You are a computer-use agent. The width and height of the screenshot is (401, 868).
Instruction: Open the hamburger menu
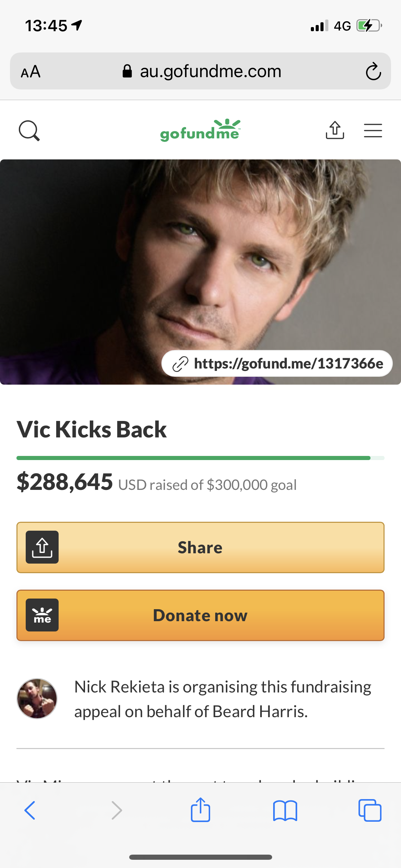click(373, 131)
